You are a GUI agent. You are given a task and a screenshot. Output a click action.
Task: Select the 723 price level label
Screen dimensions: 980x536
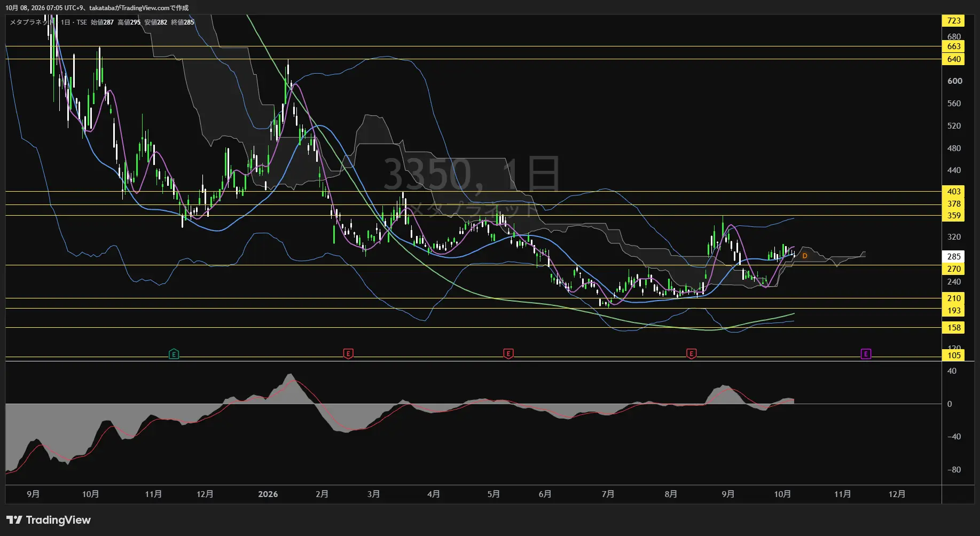(954, 21)
